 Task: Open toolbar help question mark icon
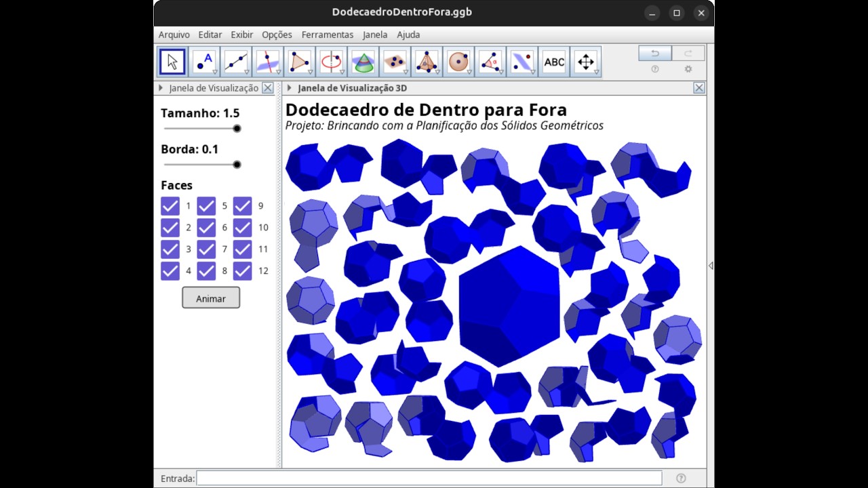(655, 69)
